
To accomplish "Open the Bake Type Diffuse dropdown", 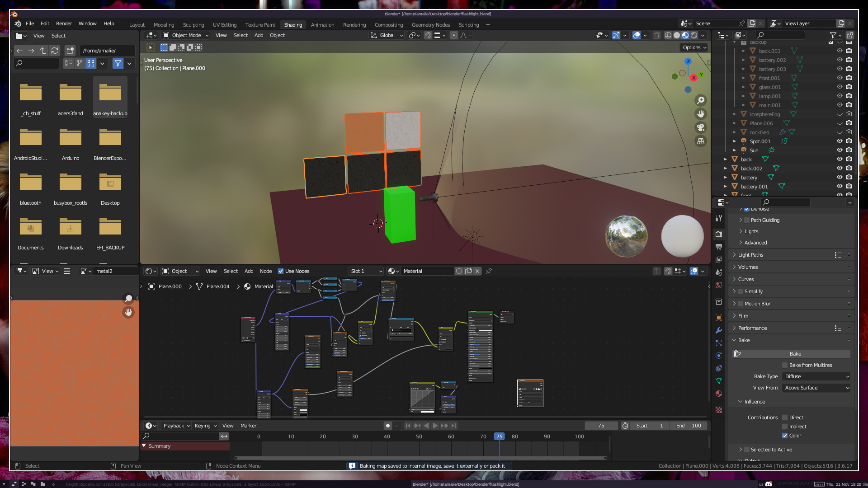I will [816, 376].
